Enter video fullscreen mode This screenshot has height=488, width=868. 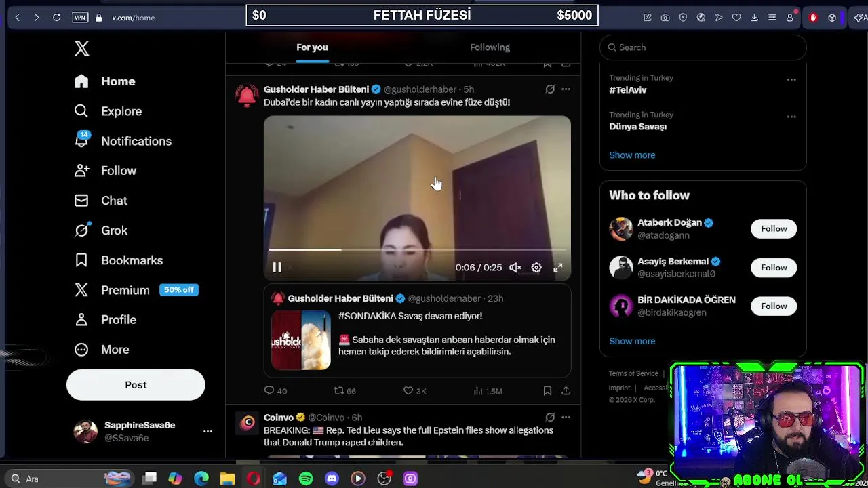pyautogui.click(x=557, y=268)
